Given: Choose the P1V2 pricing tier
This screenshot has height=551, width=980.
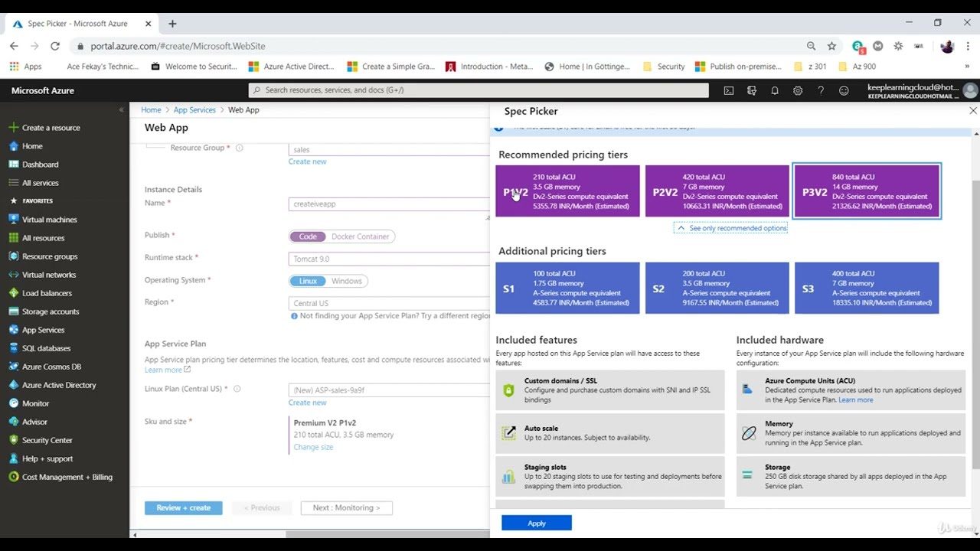Looking at the screenshot, I should [x=567, y=191].
